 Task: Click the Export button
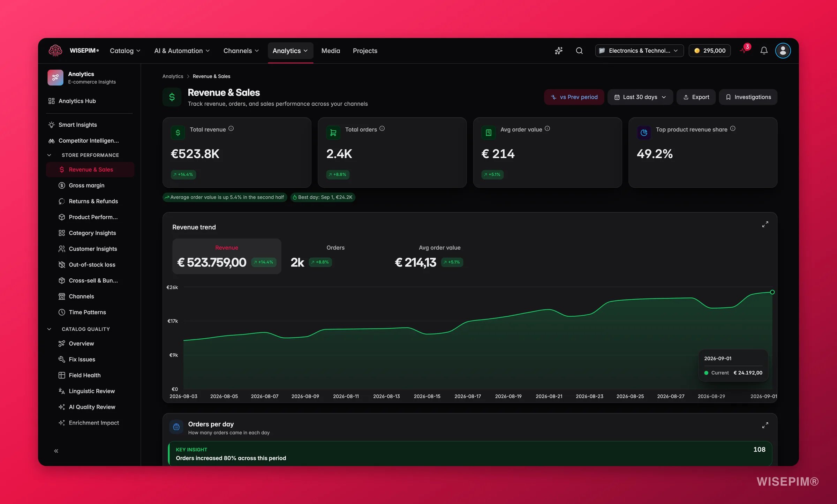tap(696, 97)
